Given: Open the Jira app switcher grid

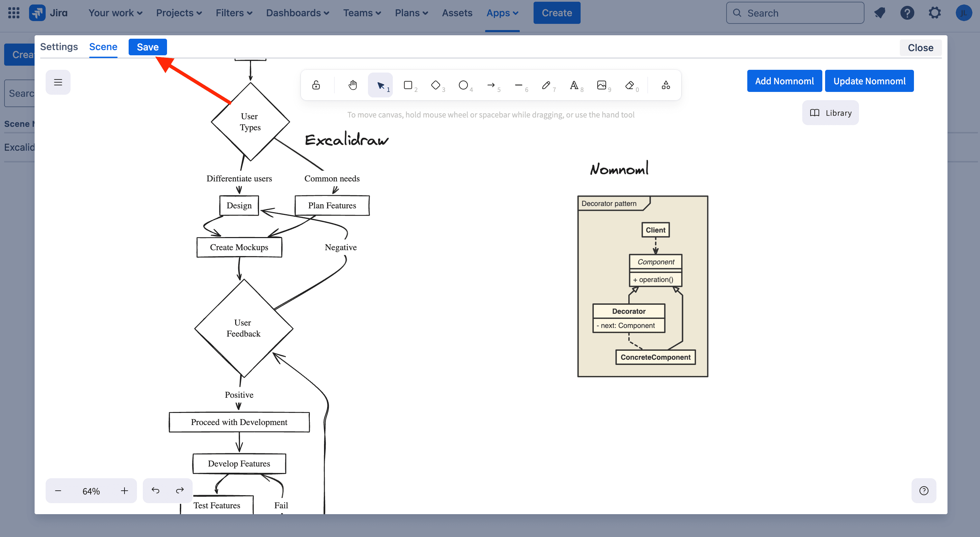Looking at the screenshot, I should click(x=14, y=13).
